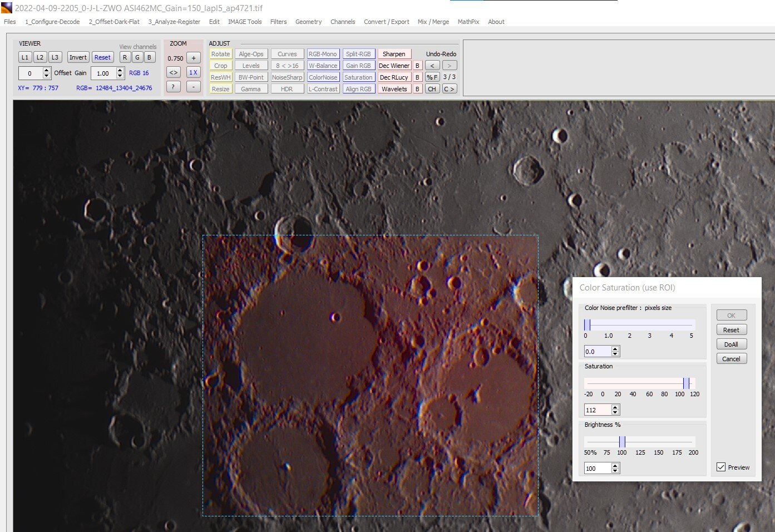Image resolution: width=775 pixels, height=532 pixels.
Task: Click the Color Noise prefilter slider
Action: pyautogui.click(x=640, y=324)
